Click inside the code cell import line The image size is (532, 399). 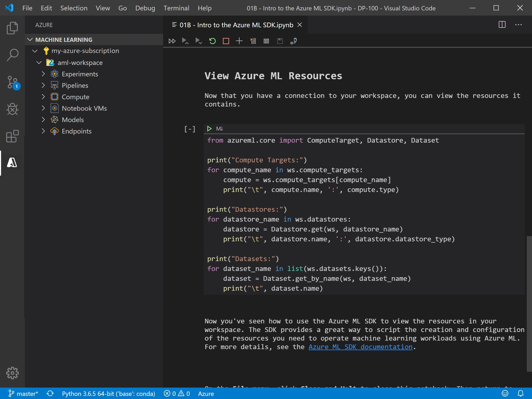click(x=323, y=140)
